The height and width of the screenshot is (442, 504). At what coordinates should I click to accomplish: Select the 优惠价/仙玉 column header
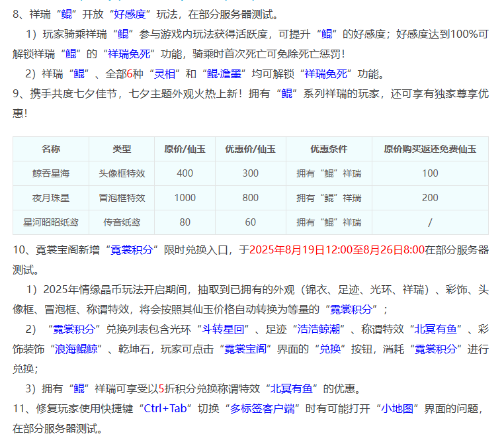251,149
